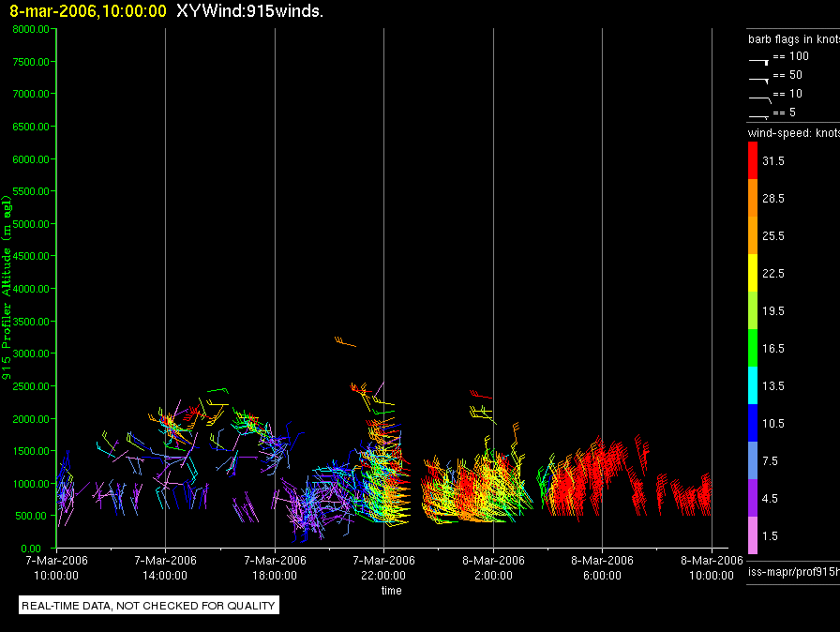The image size is (840, 632).
Task: Click the 8000.00 altitude tick label
Action: coord(31,29)
